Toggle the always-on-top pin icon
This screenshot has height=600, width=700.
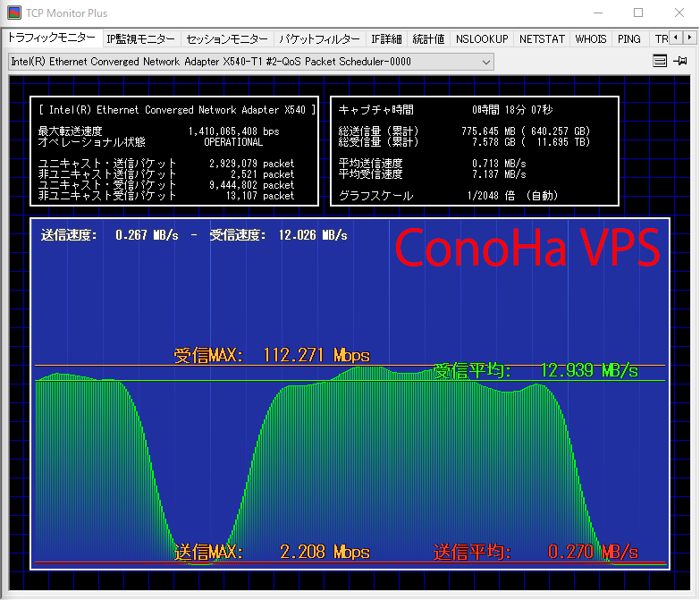click(x=680, y=62)
